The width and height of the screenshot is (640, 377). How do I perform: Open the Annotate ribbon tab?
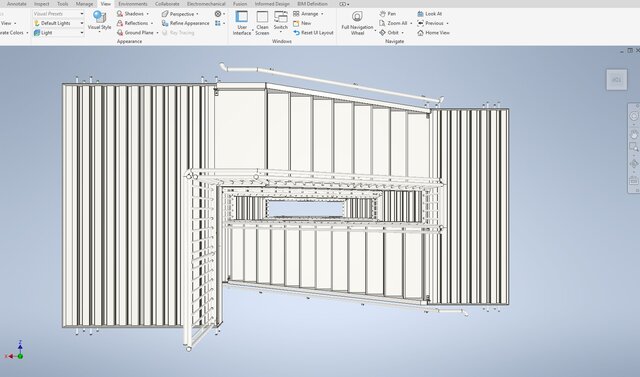17,4
